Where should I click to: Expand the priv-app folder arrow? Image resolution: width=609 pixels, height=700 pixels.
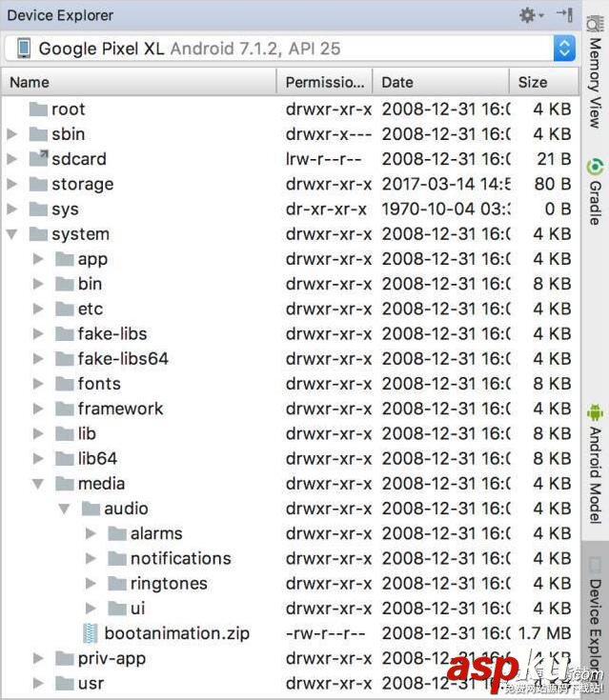pyautogui.click(x=38, y=658)
